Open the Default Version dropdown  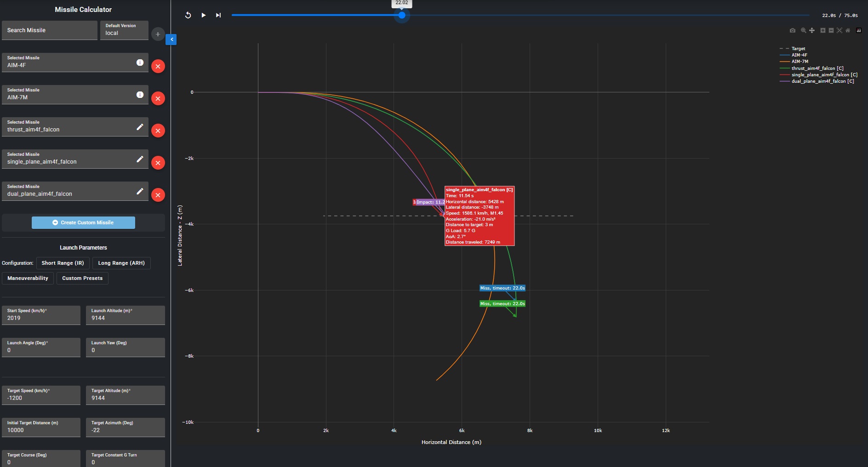[124, 30]
